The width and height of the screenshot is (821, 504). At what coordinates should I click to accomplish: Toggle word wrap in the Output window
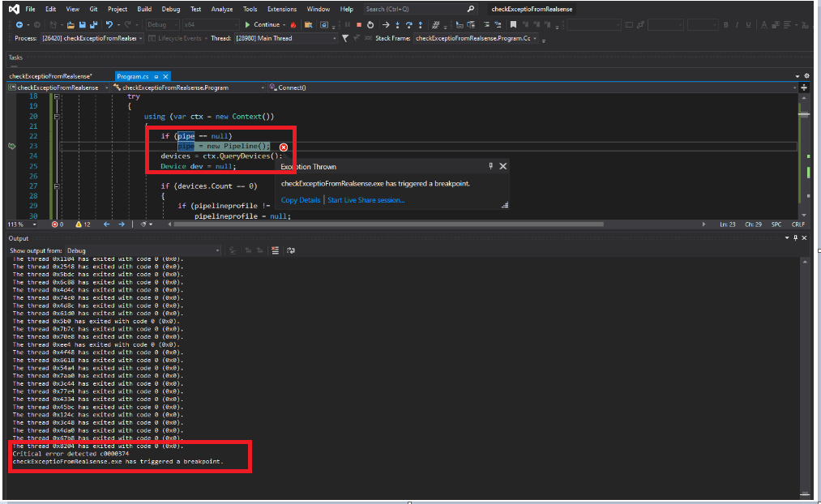tap(291, 250)
